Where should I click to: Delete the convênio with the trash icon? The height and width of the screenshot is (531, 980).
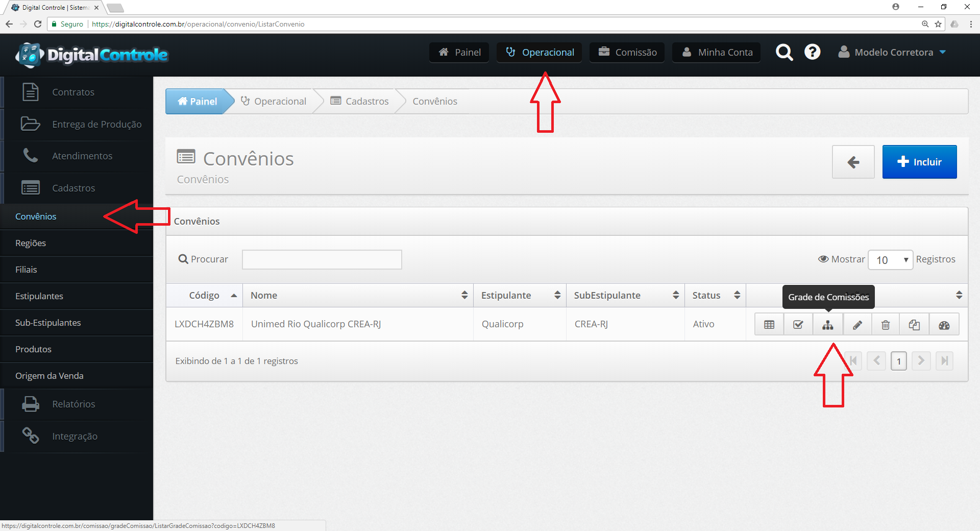[886, 325]
